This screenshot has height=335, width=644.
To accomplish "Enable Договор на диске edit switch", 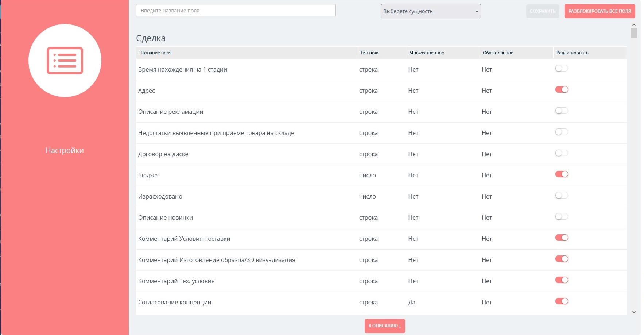I will pos(561,153).
